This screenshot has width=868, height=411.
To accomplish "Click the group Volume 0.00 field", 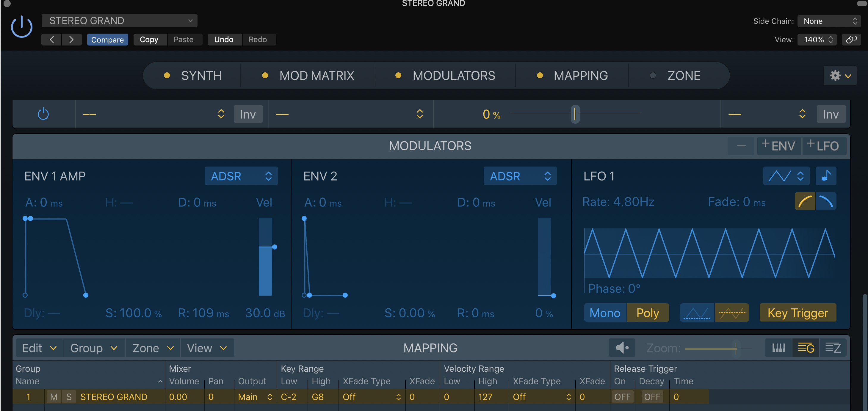I will click(x=184, y=397).
